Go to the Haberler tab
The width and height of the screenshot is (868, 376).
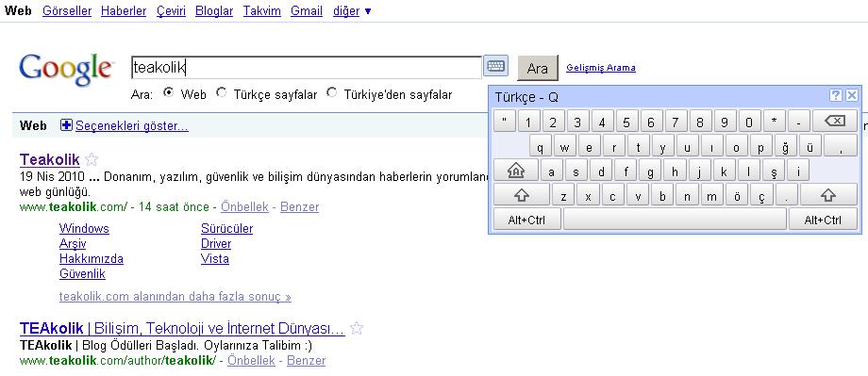click(x=124, y=11)
